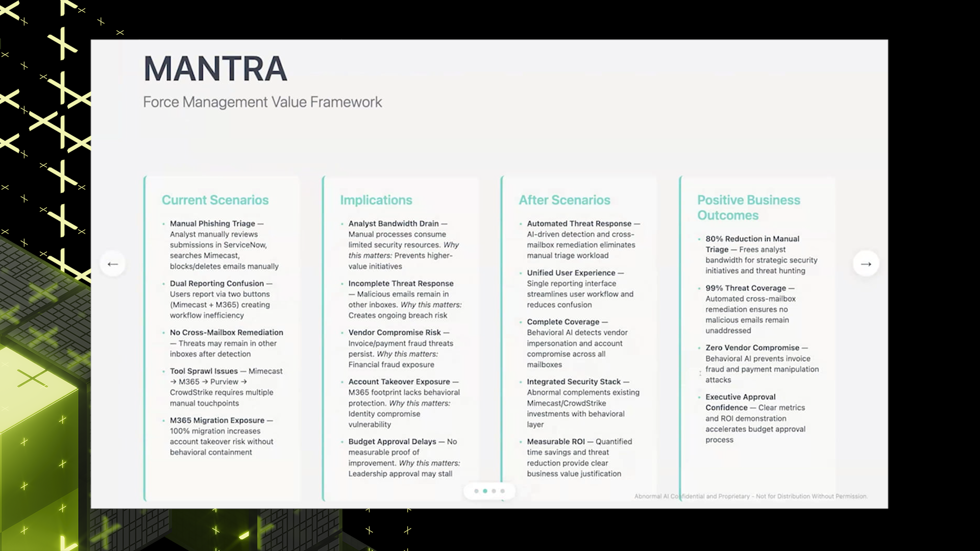Advance to the next slide with the right arrow

pyautogui.click(x=866, y=264)
